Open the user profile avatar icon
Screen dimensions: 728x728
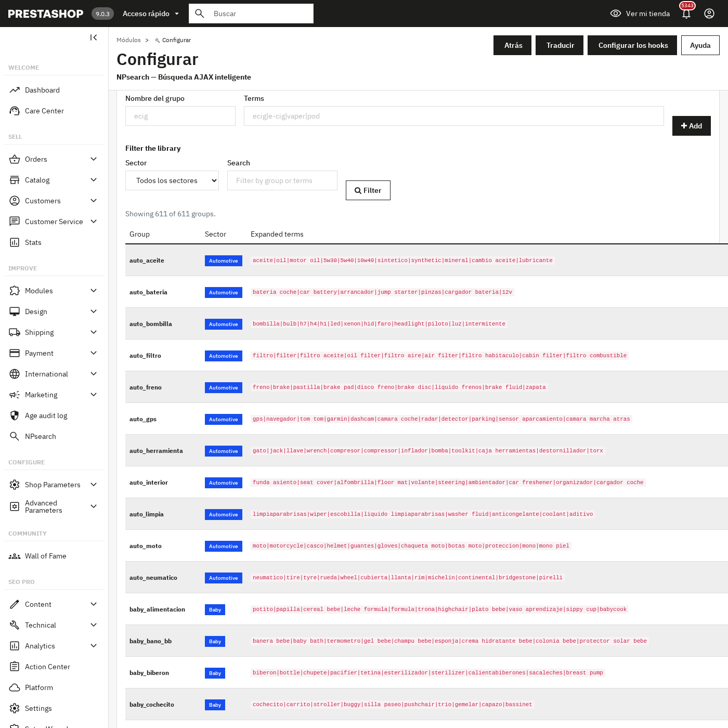709,14
